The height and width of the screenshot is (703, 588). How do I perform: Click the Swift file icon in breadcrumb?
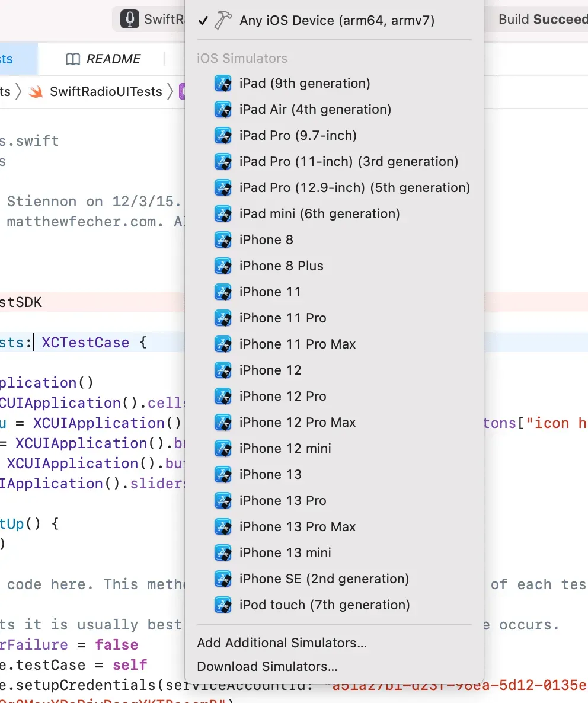pyautogui.click(x=36, y=91)
